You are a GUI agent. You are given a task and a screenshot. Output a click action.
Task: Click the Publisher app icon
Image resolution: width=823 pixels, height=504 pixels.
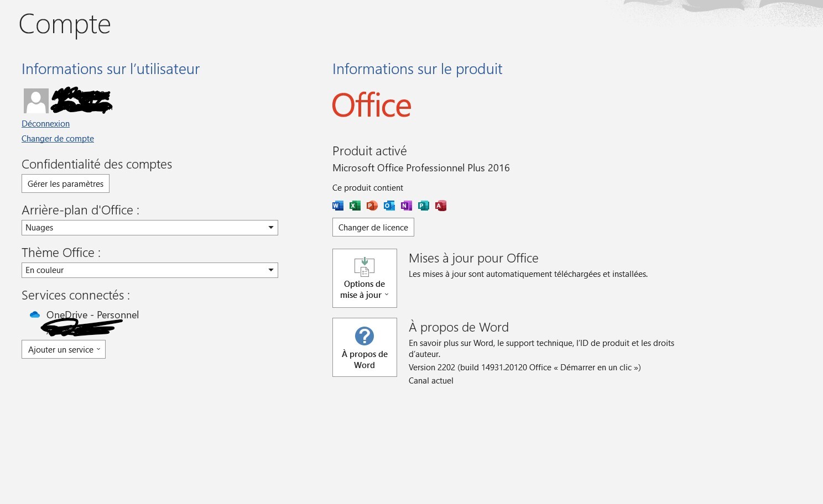pyautogui.click(x=424, y=206)
